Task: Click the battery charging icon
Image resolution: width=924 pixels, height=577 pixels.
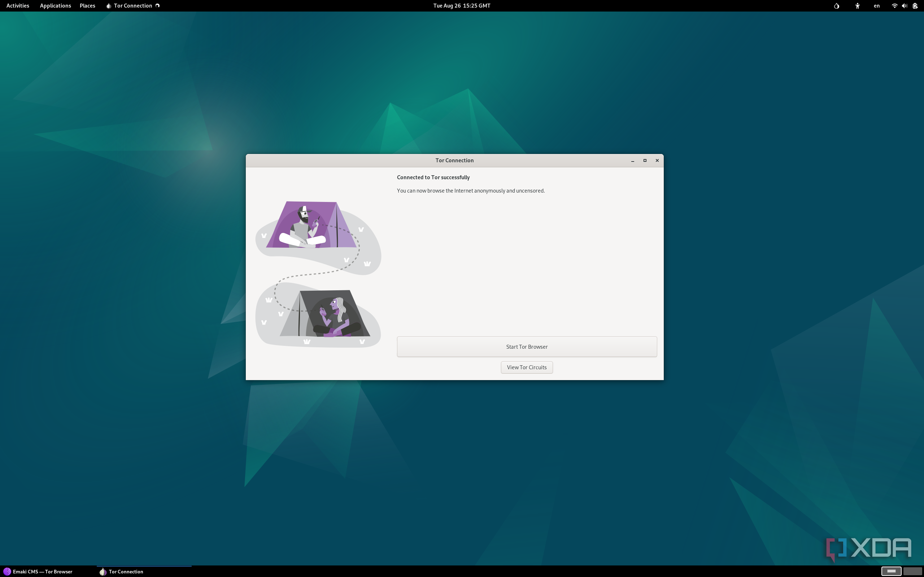Action: point(915,6)
